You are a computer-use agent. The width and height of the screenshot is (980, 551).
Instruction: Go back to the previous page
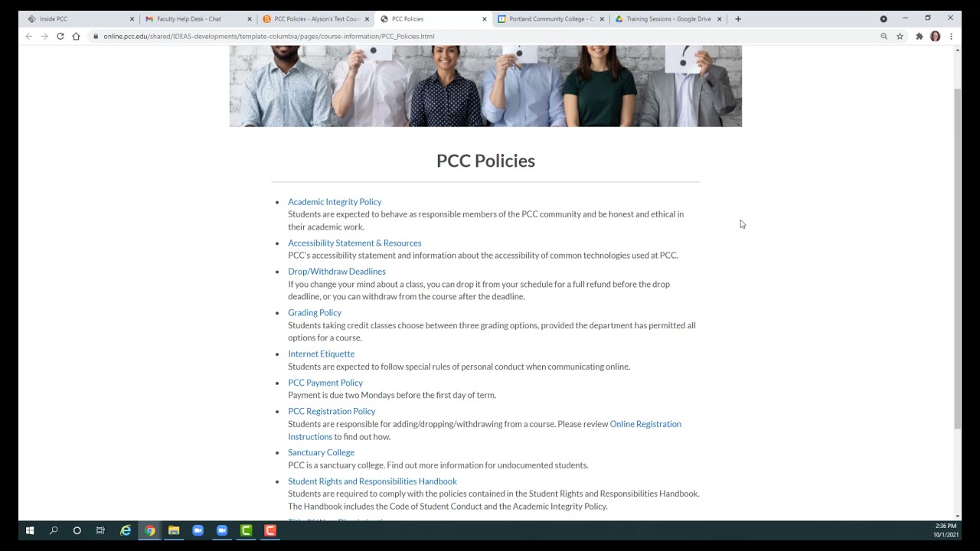pos(29,36)
